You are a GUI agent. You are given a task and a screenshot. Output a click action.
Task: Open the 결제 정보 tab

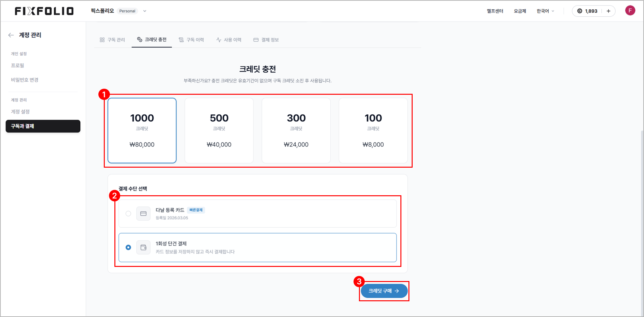click(x=266, y=40)
